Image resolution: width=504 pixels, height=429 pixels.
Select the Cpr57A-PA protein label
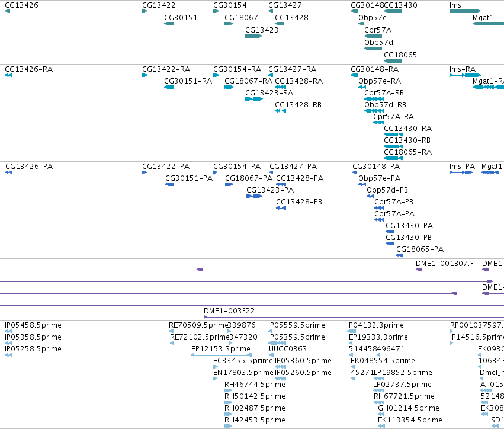pyautogui.click(x=394, y=214)
